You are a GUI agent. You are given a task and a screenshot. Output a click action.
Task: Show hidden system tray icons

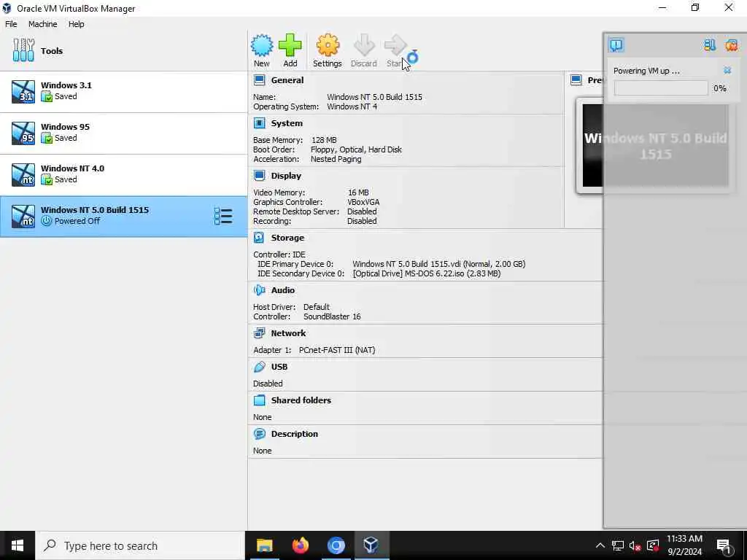point(600,545)
